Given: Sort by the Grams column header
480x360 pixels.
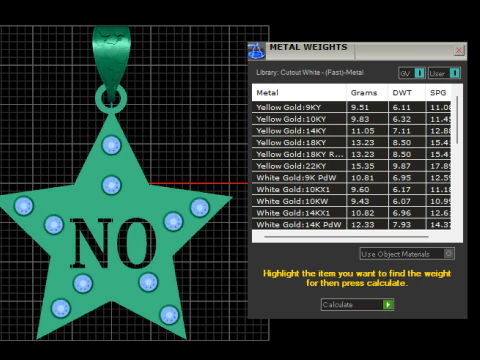Looking at the screenshot, I should pyautogui.click(x=367, y=93).
